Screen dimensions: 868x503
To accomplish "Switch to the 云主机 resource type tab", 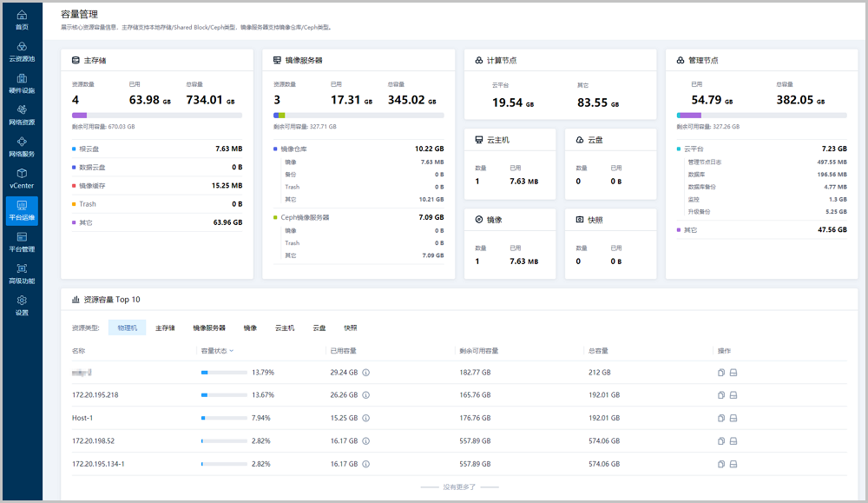I will point(285,328).
